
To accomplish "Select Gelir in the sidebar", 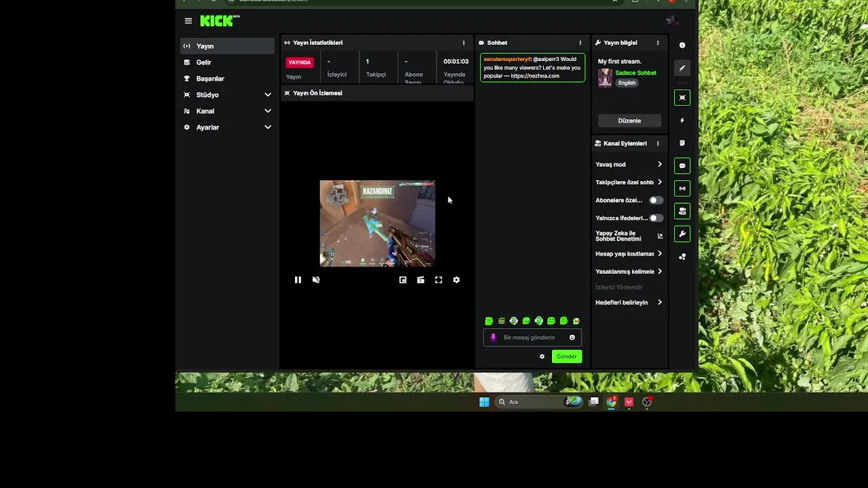I will pyautogui.click(x=227, y=62).
